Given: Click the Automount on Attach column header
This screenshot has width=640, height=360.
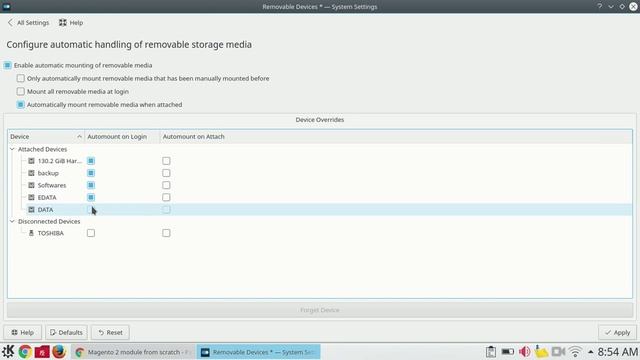Looking at the screenshot, I should pyautogui.click(x=193, y=137).
